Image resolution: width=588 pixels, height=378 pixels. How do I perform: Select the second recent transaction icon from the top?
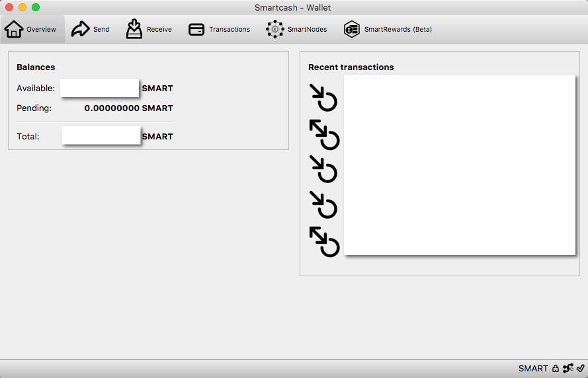(324, 135)
